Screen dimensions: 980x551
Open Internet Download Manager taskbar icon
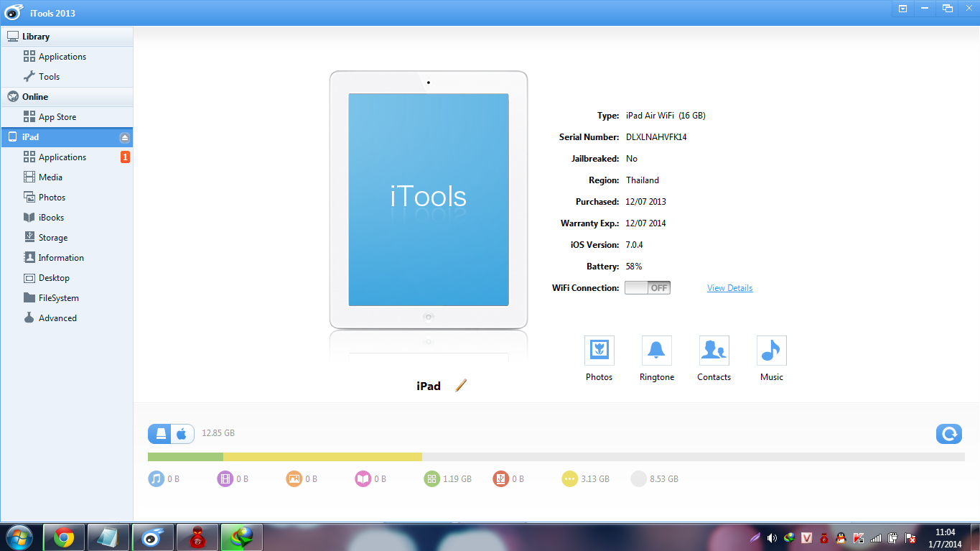click(241, 537)
